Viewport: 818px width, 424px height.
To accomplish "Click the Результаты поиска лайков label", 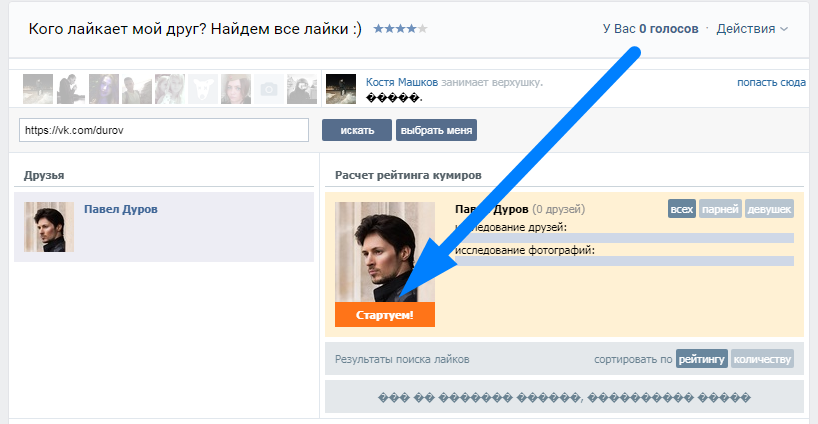I will pos(402,359).
